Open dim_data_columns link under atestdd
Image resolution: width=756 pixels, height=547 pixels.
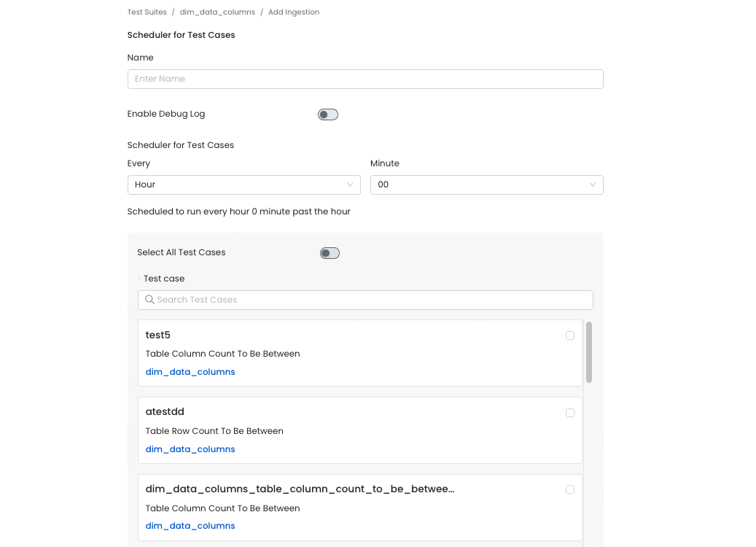(x=190, y=449)
